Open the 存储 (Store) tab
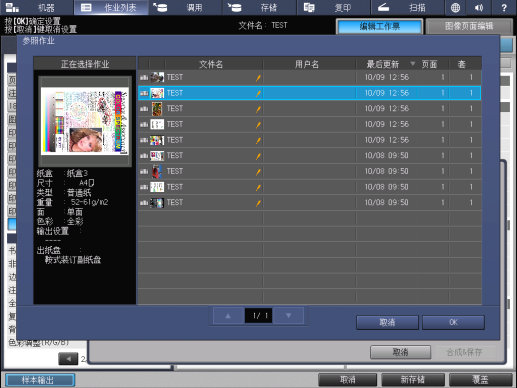 click(260, 7)
